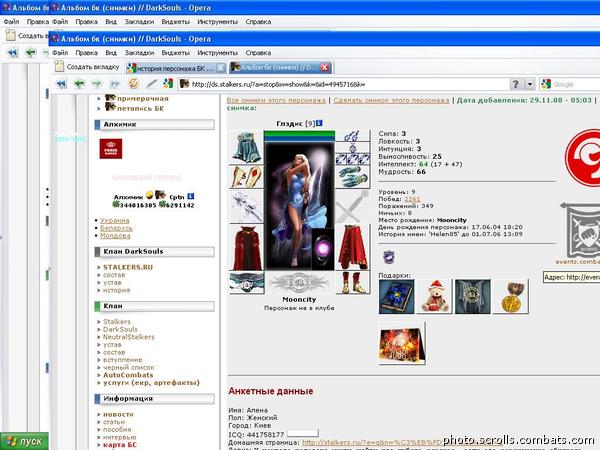Click the belt equipment slot
The height and width of the screenshot is (450, 600).
tap(246, 283)
